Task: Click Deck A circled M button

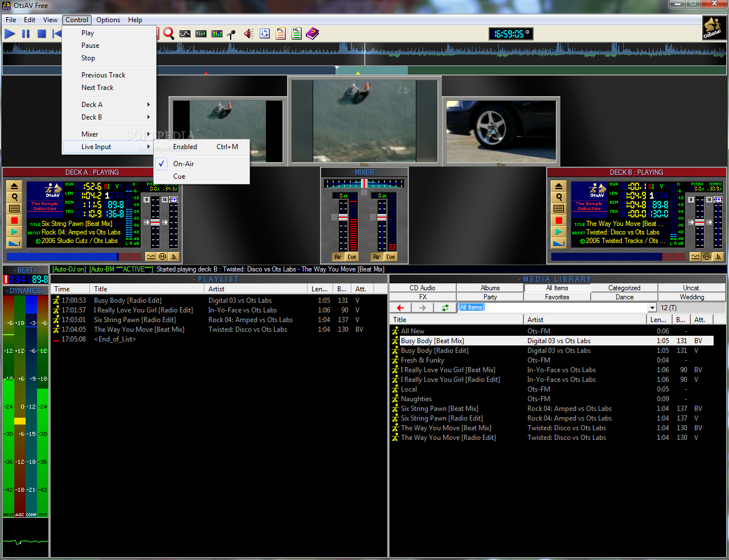Action: point(162,257)
